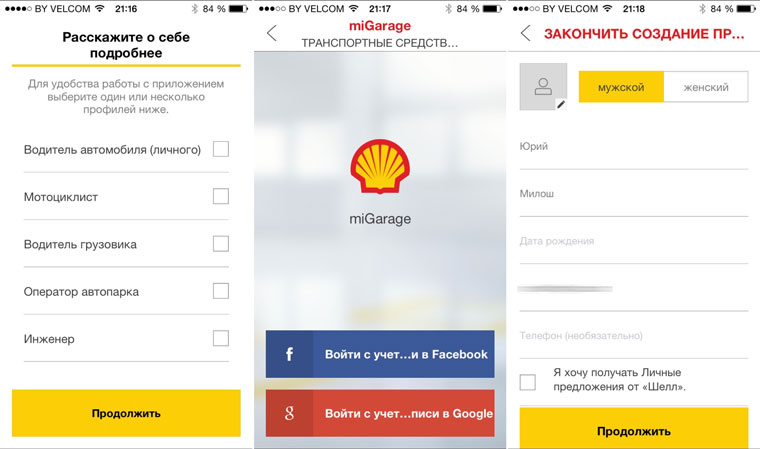
Task: Check the "Водитель автомобиля (личного)" checkbox
Action: 221,149
